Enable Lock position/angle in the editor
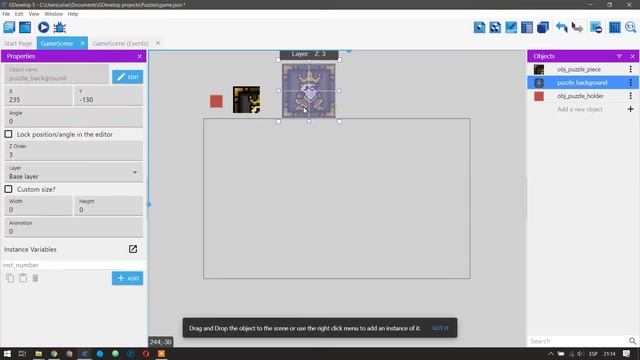640x360 pixels. (9, 134)
